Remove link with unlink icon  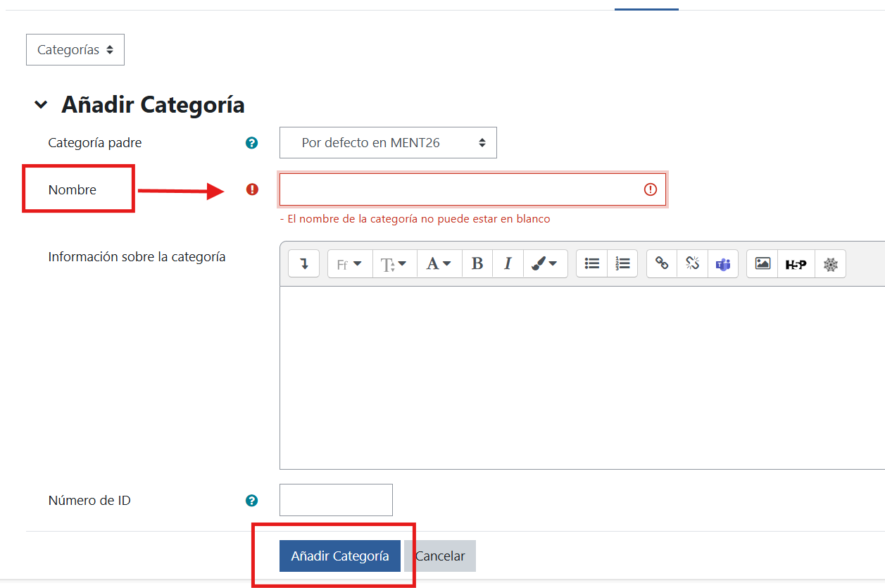692,264
